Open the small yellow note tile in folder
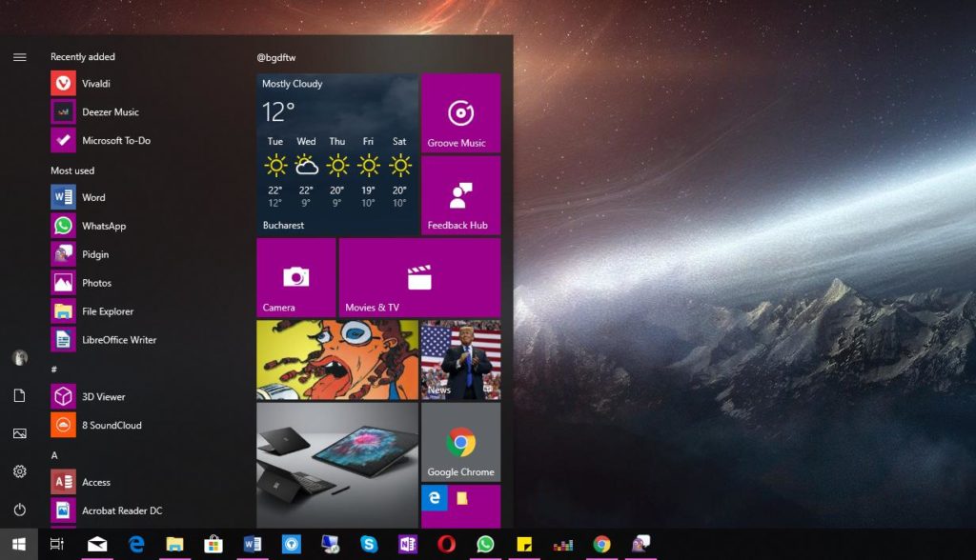 (x=462, y=498)
